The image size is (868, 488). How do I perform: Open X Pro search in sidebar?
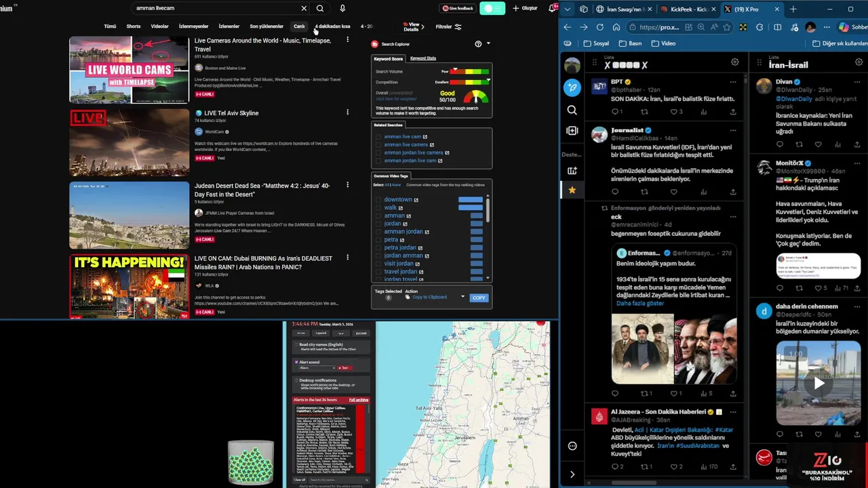tap(572, 110)
